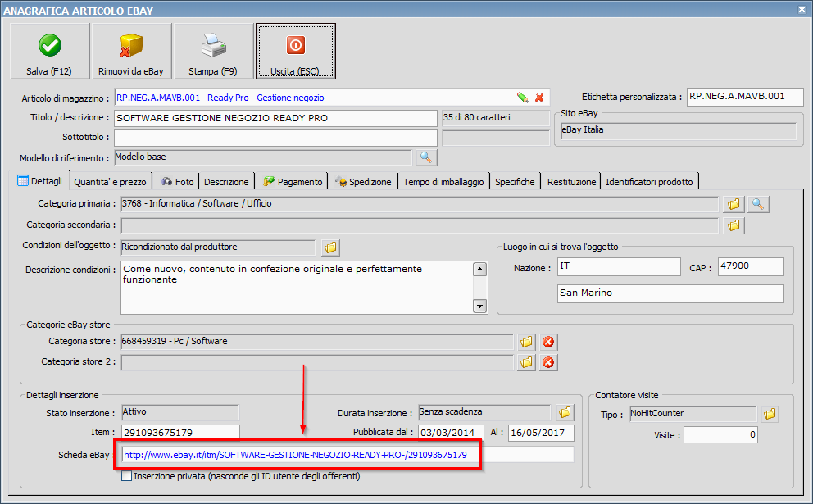
Task: Click red X icon beside Articolo di magazzino
Action: [539, 98]
